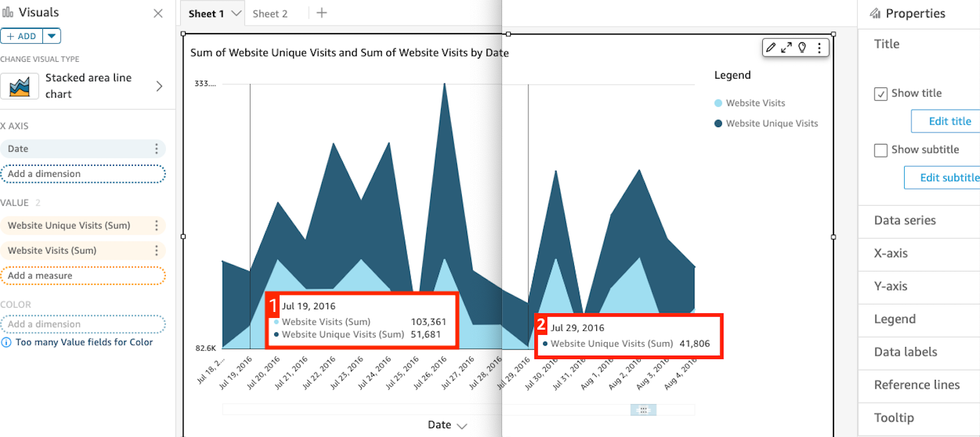The image size is (980, 437).
Task: Click the Website Visits legend label
Action: (756, 103)
